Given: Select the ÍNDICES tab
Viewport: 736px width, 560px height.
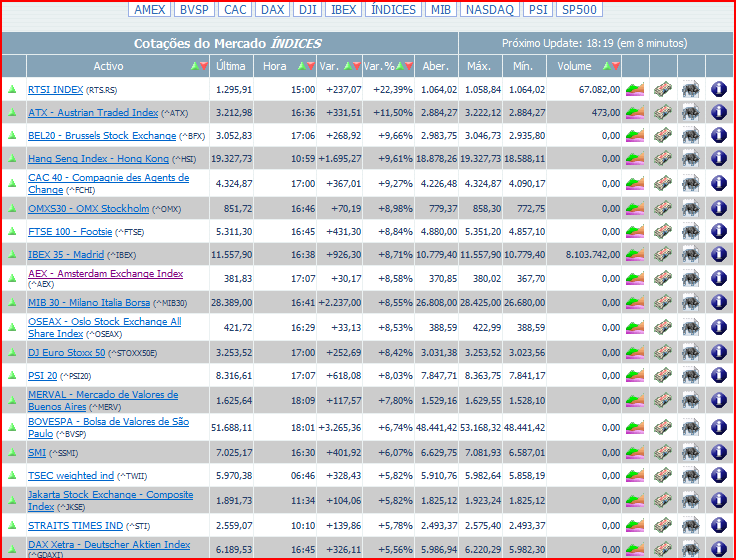Looking at the screenshot, I should click(x=392, y=9).
